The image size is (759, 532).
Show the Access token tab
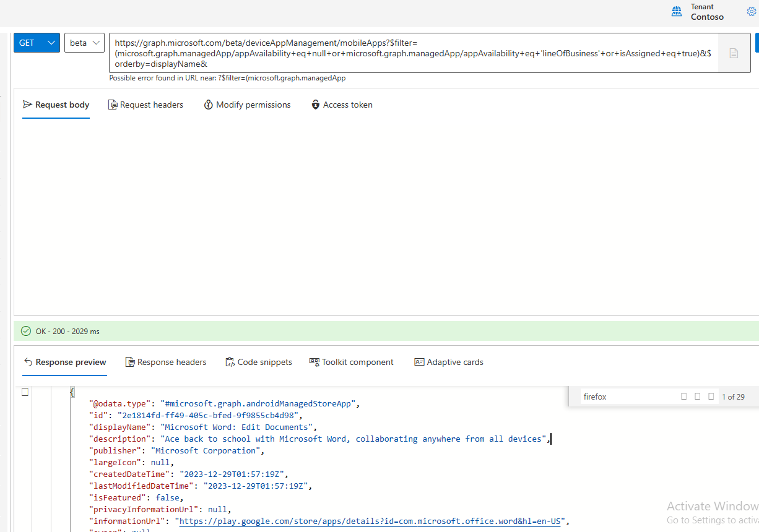point(342,105)
